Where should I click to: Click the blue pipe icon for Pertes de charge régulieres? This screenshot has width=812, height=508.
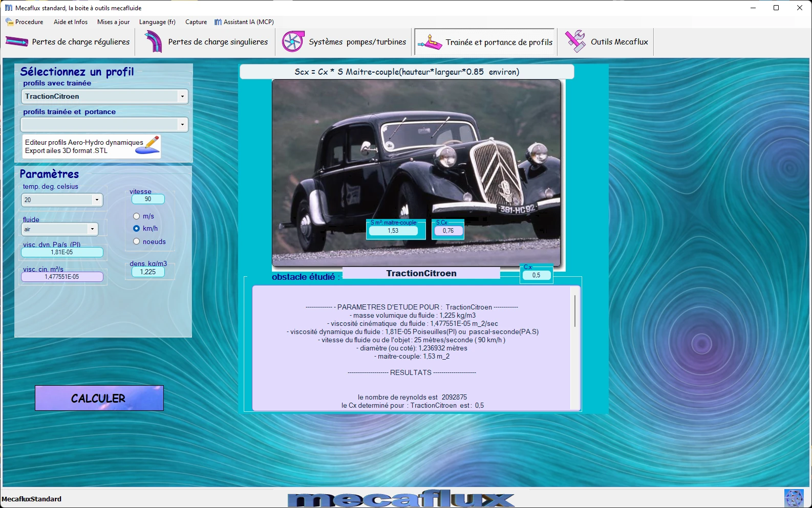(x=17, y=41)
